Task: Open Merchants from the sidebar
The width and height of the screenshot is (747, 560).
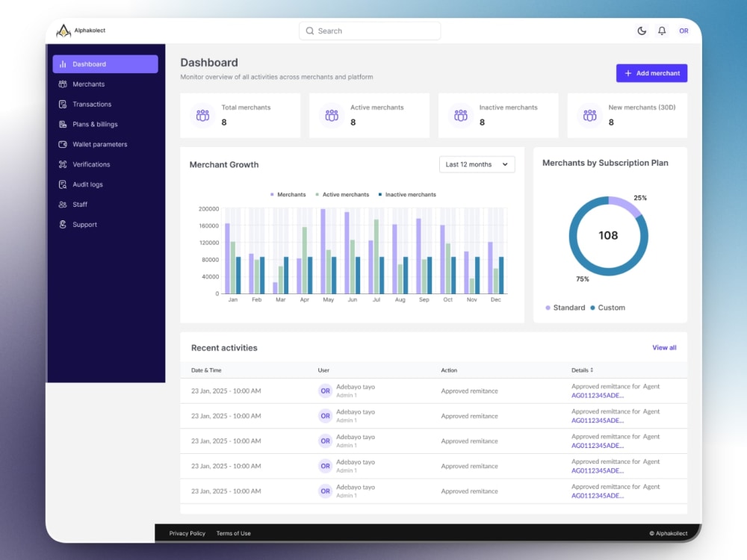Action: pyautogui.click(x=105, y=84)
